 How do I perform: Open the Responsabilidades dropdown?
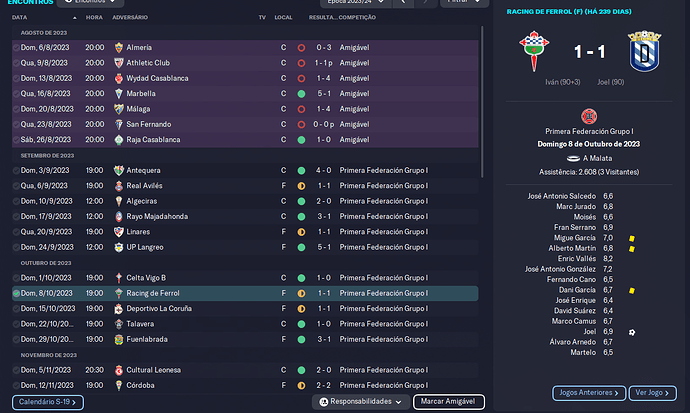[363, 402]
